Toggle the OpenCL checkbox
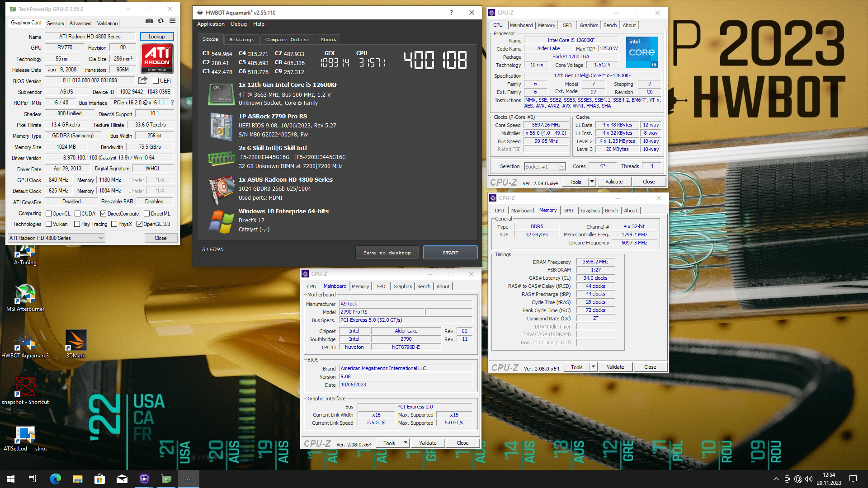Viewport: 868px width, 488px height. [x=49, y=214]
